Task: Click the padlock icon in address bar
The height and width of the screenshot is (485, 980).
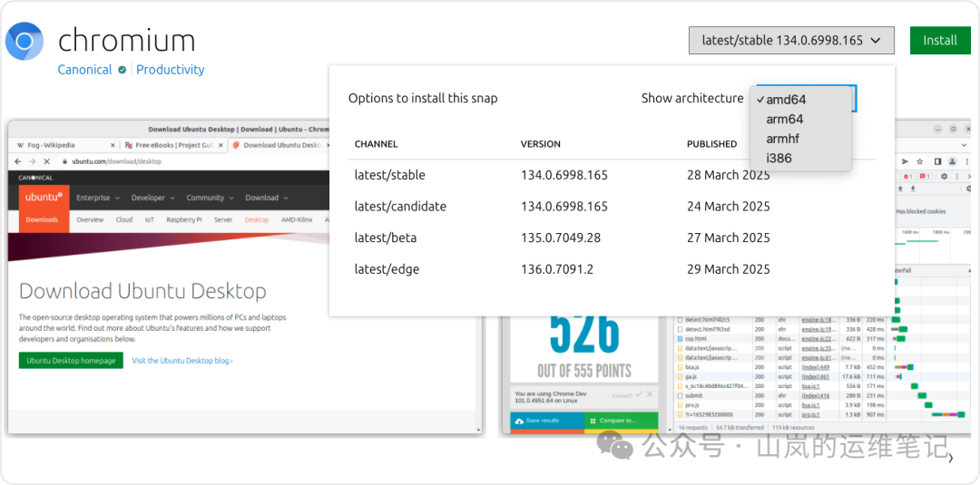Action: [x=65, y=161]
